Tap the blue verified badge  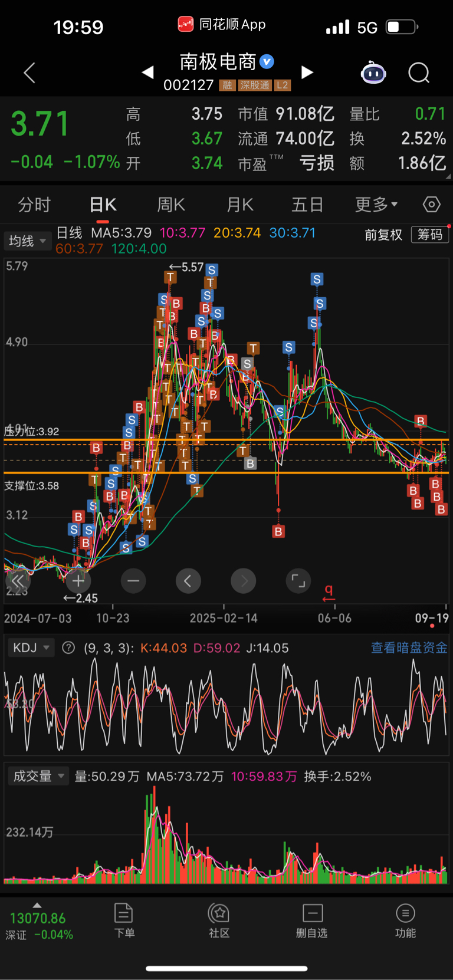[267, 61]
